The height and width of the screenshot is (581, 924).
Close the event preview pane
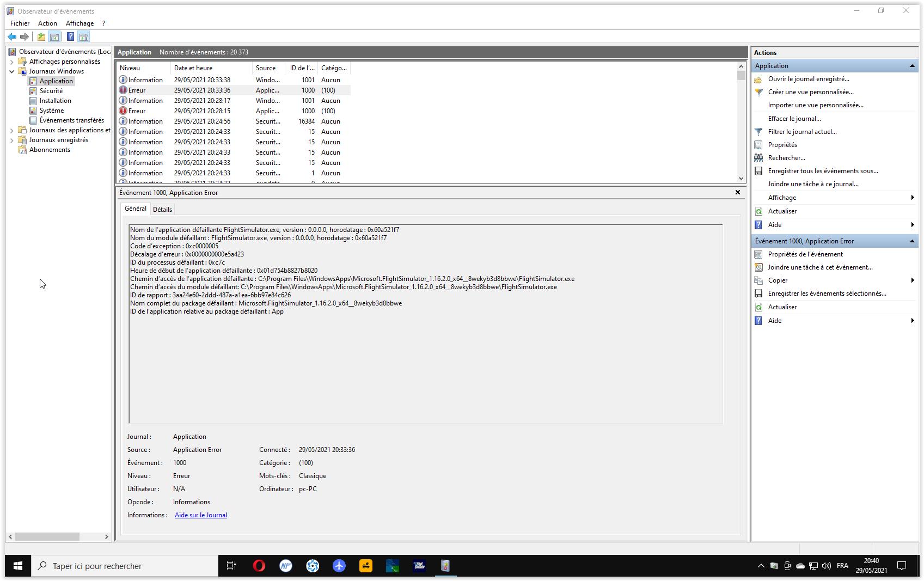(x=738, y=192)
